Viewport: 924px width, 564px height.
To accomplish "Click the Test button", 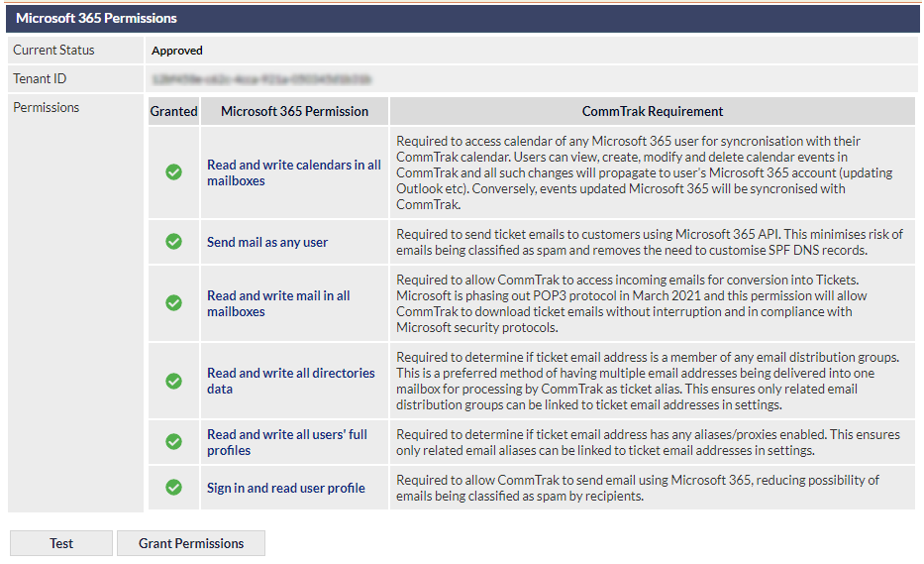I will (61, 543).
